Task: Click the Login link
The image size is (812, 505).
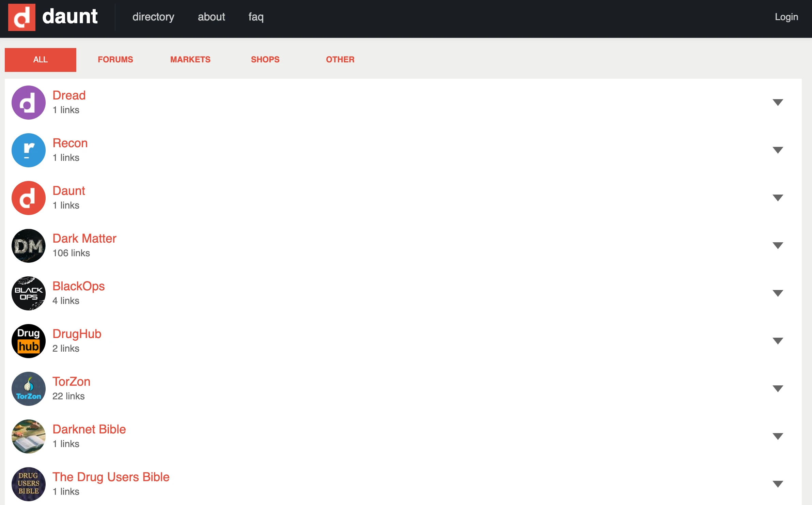Action: tap(786, 17)
